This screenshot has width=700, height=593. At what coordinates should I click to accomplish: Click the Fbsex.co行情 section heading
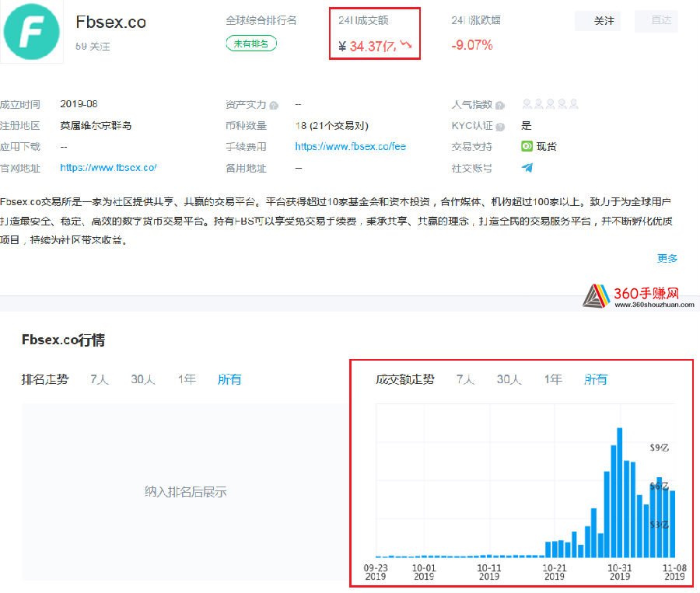[x=64, y=340]
